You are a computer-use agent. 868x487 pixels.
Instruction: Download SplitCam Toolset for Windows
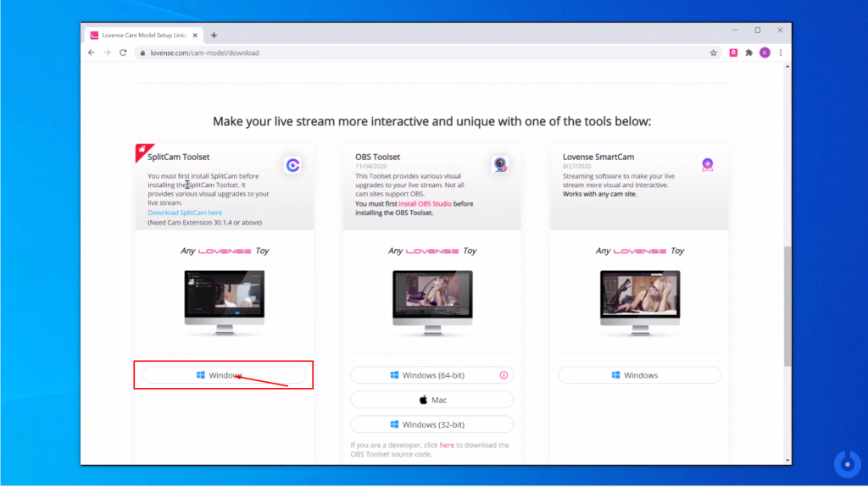tap(224, 375)
